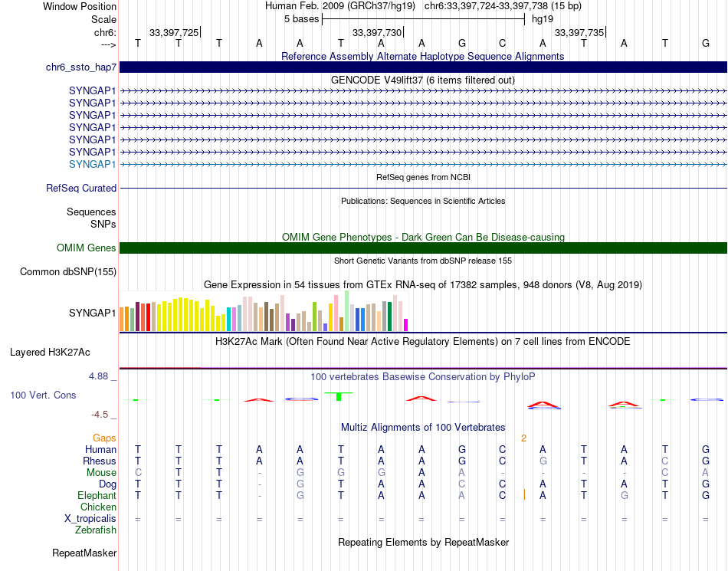The width and height of the screenshot is (728, 571).
Task: Open 'Reference Assembly Alternate Haplotype Sequence Alignments' track title
Action: (x=422, y=56)
